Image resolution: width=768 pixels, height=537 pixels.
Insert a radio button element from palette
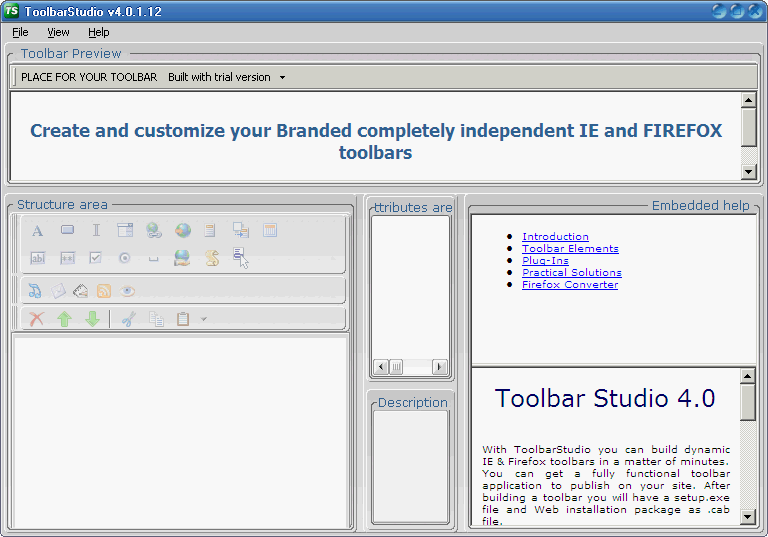pos(124,258)
